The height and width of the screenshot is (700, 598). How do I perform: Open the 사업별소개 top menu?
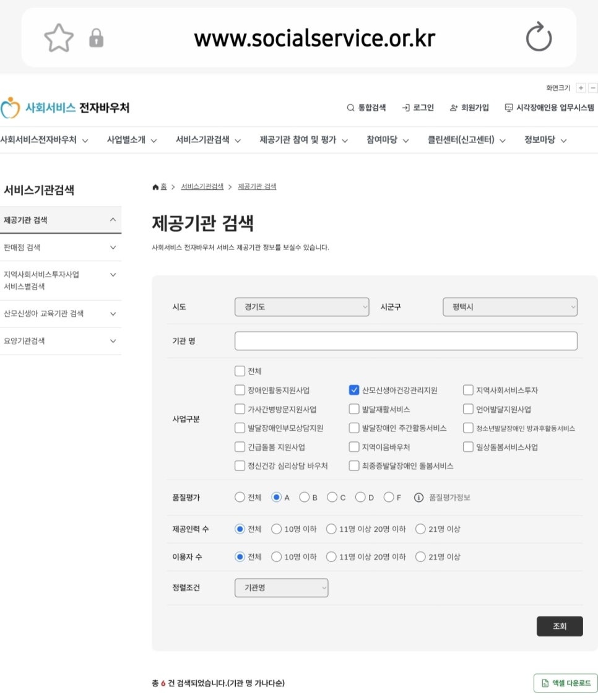tap(131, 140)
